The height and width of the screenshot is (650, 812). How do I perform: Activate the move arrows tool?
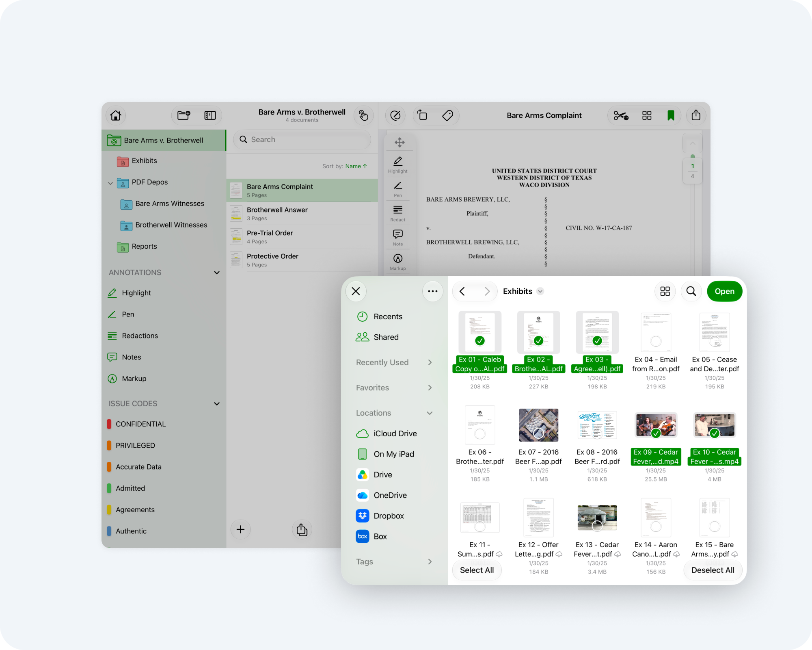[400, 142]
